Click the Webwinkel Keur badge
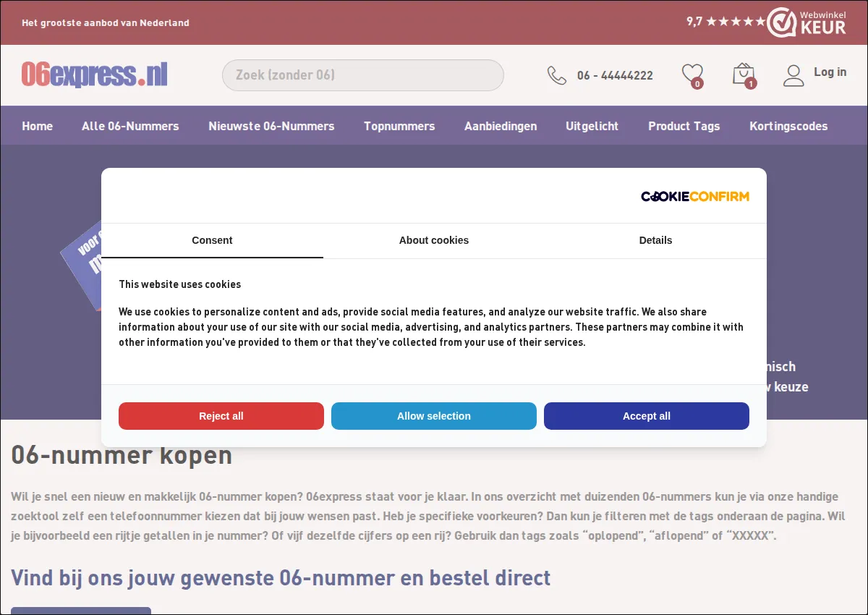The image size is (868, 615). pos(807,22)
